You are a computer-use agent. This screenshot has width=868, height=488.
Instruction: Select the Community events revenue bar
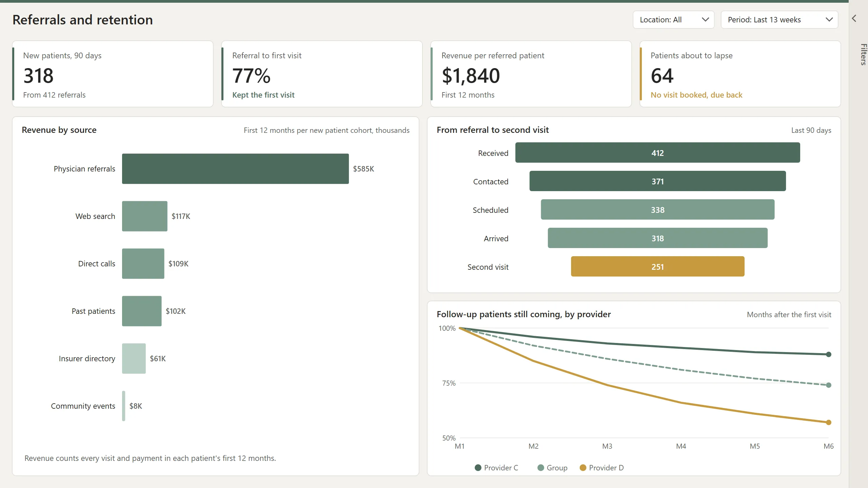(x=124, y=406)
